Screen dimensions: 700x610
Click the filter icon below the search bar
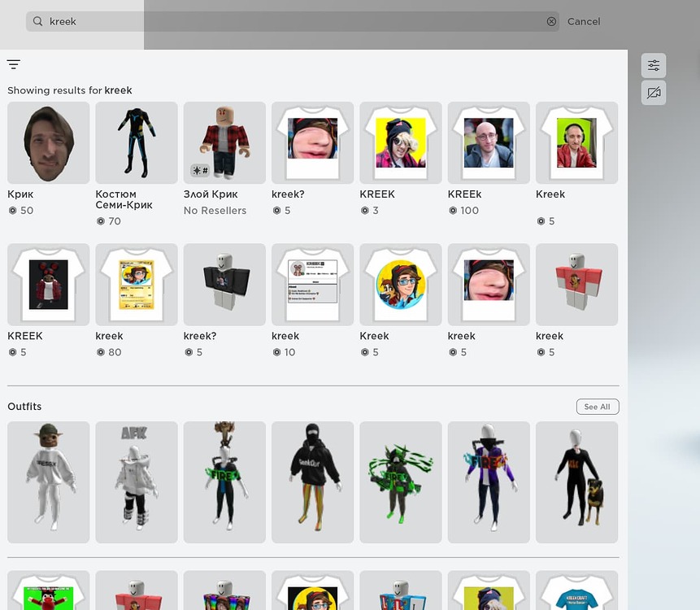coord(13,63)
